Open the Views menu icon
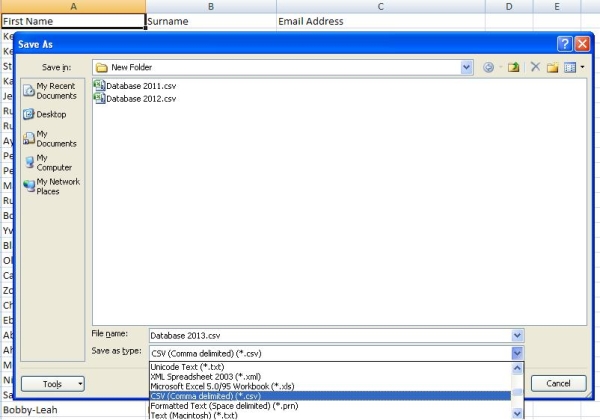Image resolution: width=600 pixels, height=420 pixels. coord(571,67)
